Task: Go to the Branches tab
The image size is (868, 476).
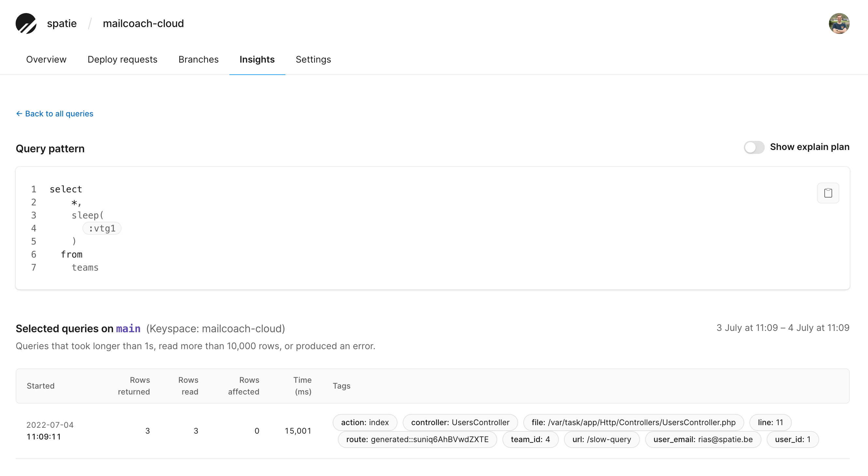Action: pyautogui.click(x=198, y=60)
